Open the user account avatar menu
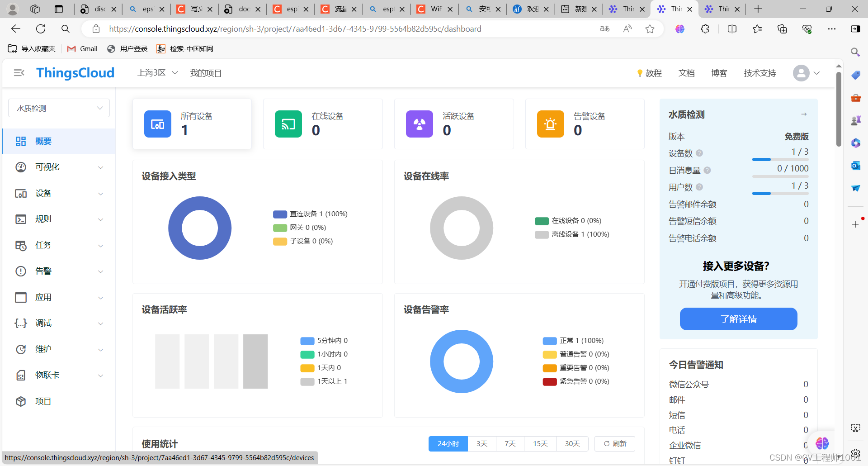The width and height of the screenshot is (868, 466). 801,73
